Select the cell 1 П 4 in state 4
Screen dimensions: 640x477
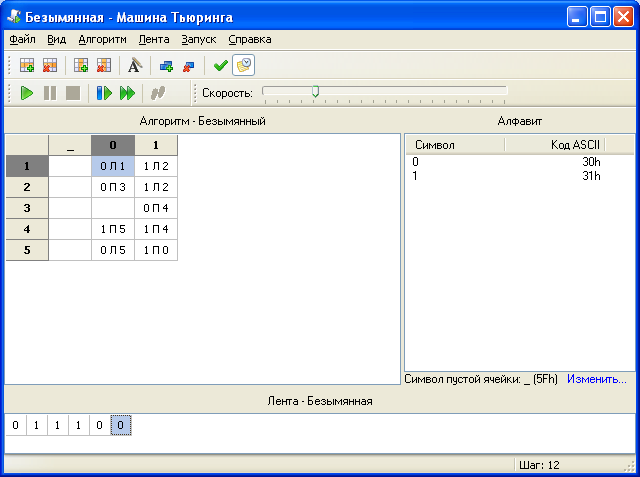[x=156, y=229]
